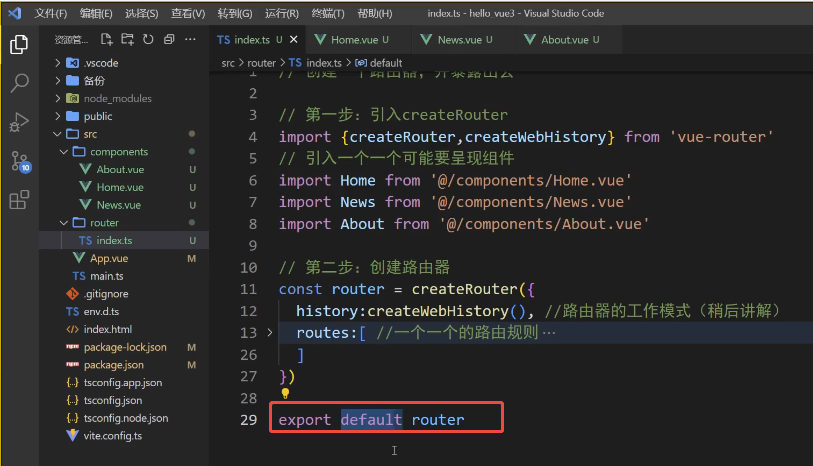Open the 编辑(E) menu
Viewport: 813px width, 466px height.
point(96,13)
